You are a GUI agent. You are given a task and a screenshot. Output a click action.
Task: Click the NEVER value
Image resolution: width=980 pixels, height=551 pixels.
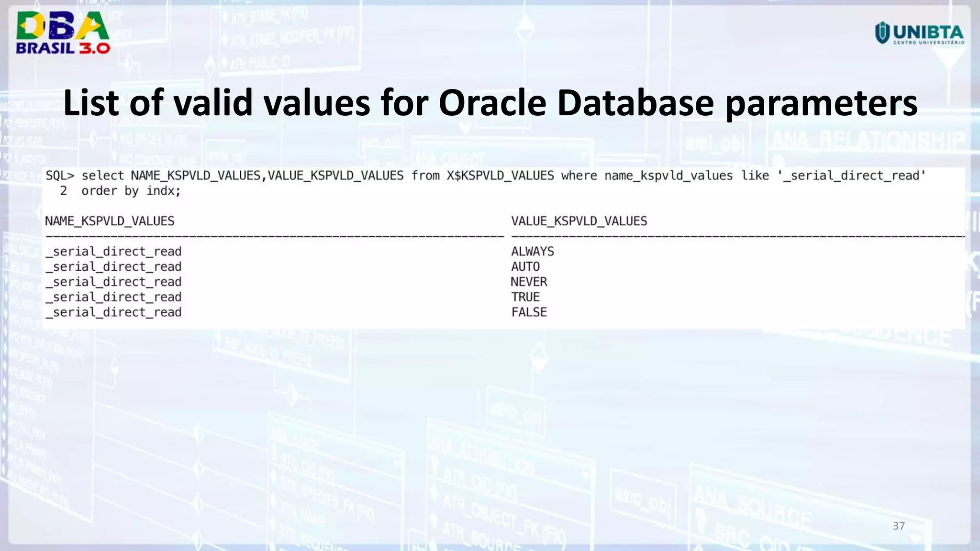pos(529,282)
